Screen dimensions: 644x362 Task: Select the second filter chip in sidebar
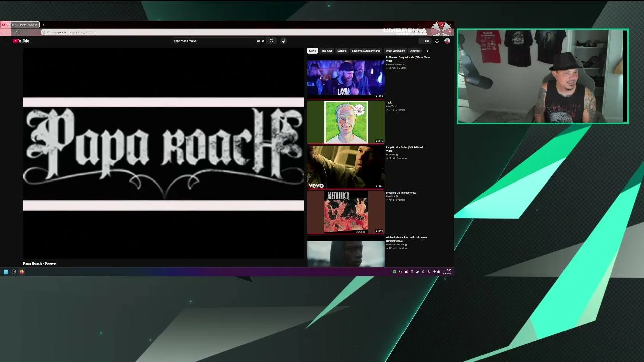[327, 51]
